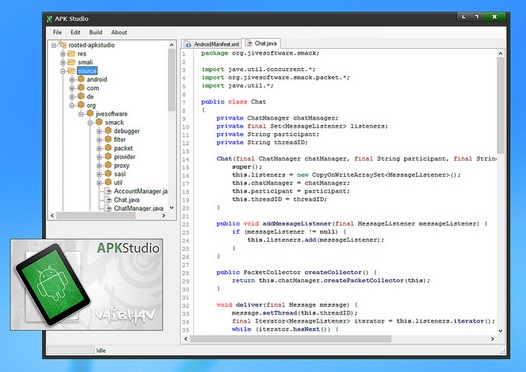The image size is (526, 372).
Task: Expand the de package node
Action: [72, 97]
